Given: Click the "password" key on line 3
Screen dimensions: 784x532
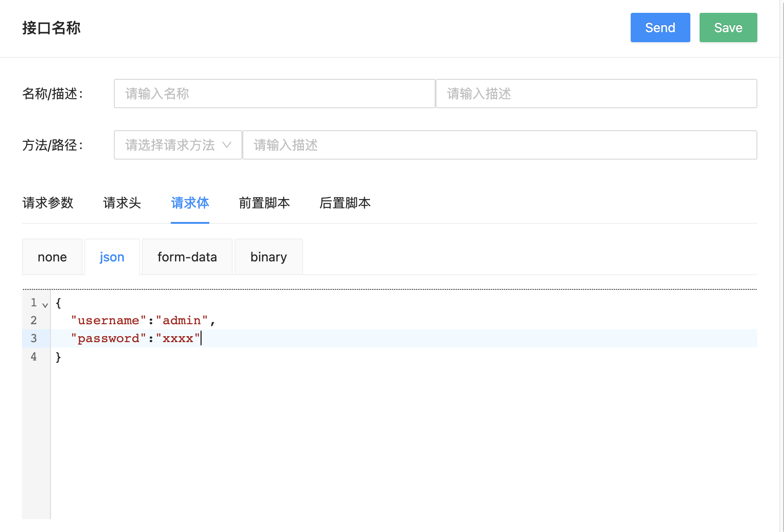Looking at the screenshot, I should (108, 338).
